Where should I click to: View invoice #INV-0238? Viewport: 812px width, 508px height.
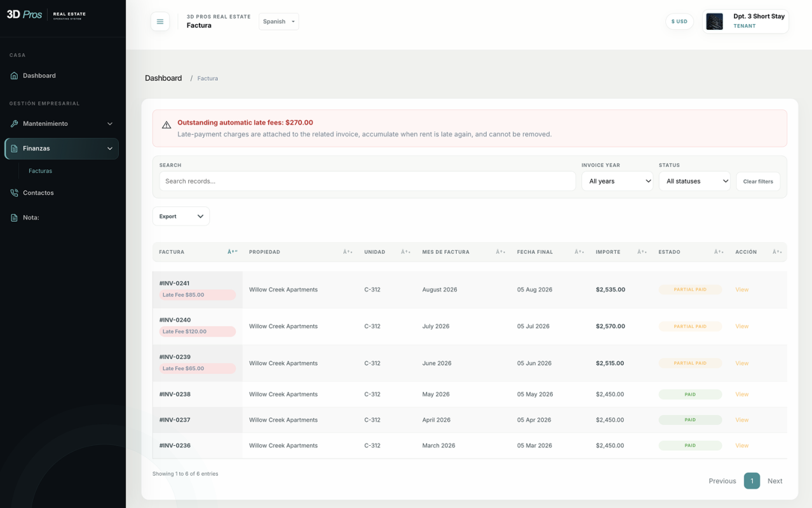tap(741, 394)
